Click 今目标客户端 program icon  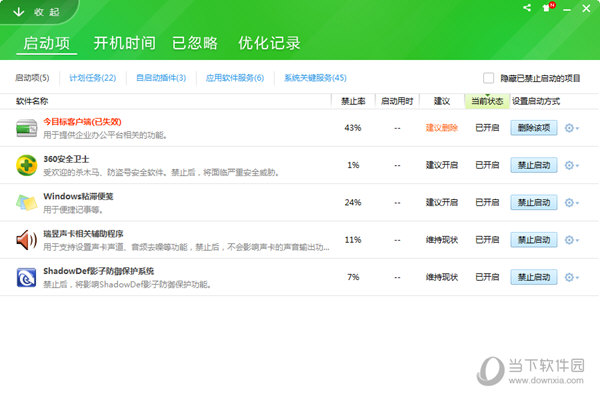[26, 128]
